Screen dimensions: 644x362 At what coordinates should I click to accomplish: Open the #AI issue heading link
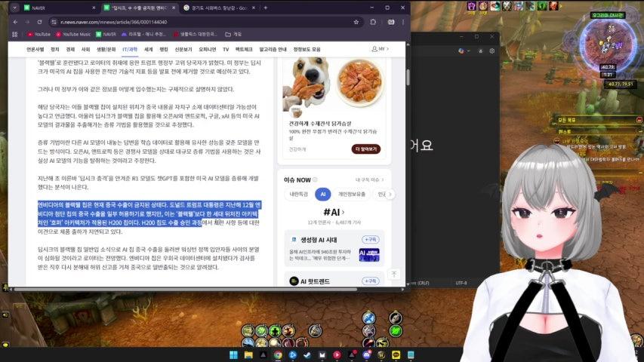pyautogui.click(x=334, y=212)
